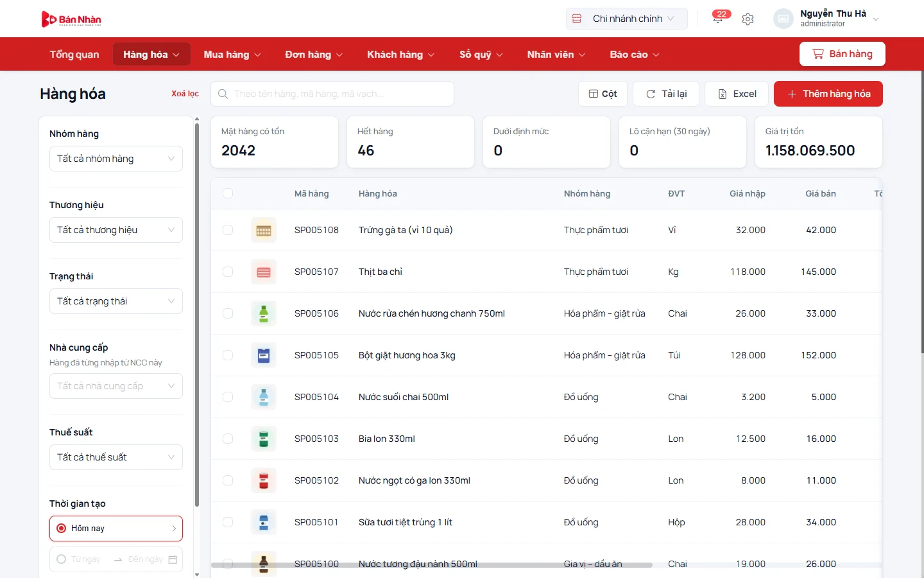The width and height of the screenshot is (924, 578).
Task: Select the custom date range radio button
Action: point(62,559)
